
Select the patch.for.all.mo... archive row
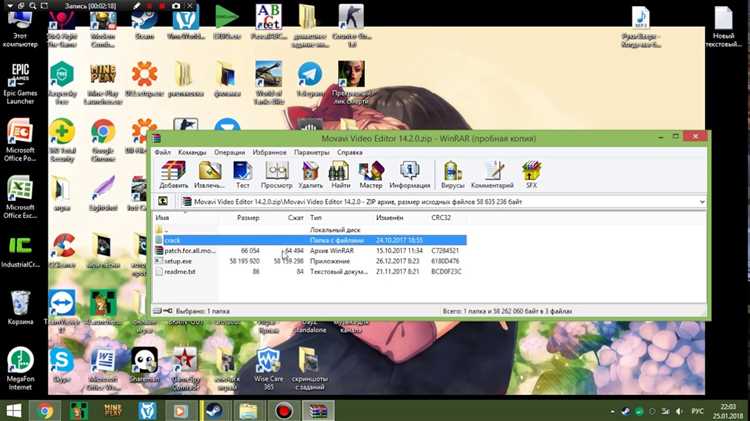pos(310,251)
